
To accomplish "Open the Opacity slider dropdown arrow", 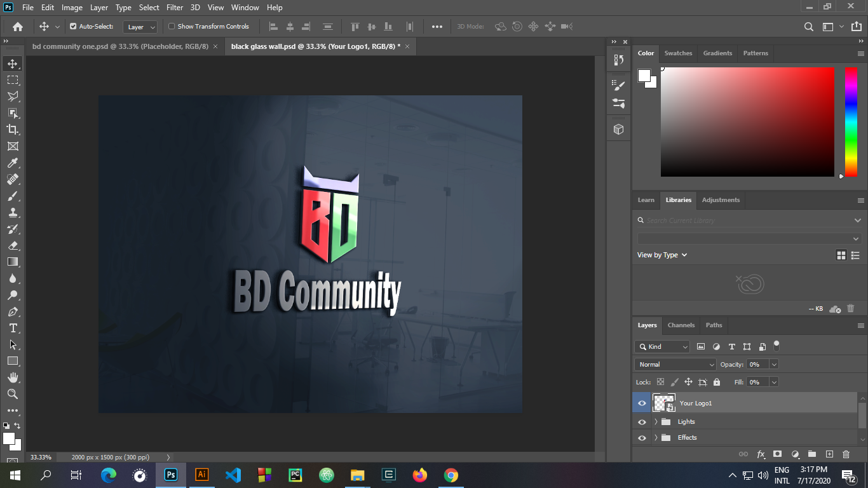I will (x=774, y=365).
